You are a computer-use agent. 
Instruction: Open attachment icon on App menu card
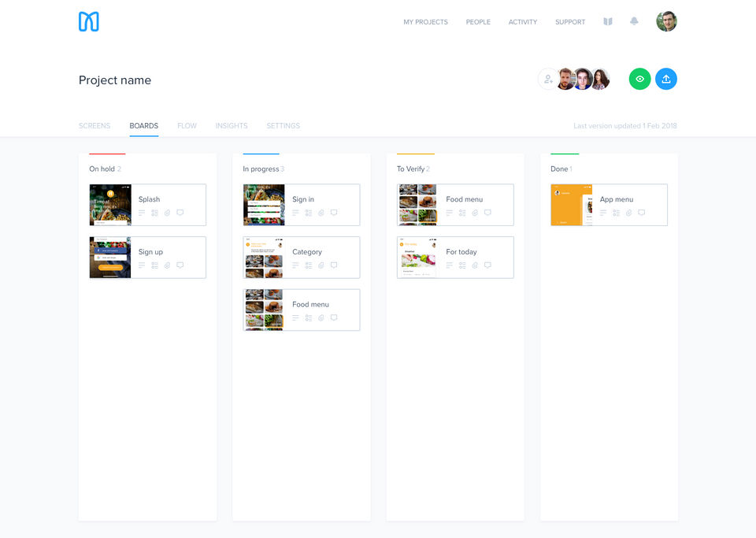tap(628, 213)
